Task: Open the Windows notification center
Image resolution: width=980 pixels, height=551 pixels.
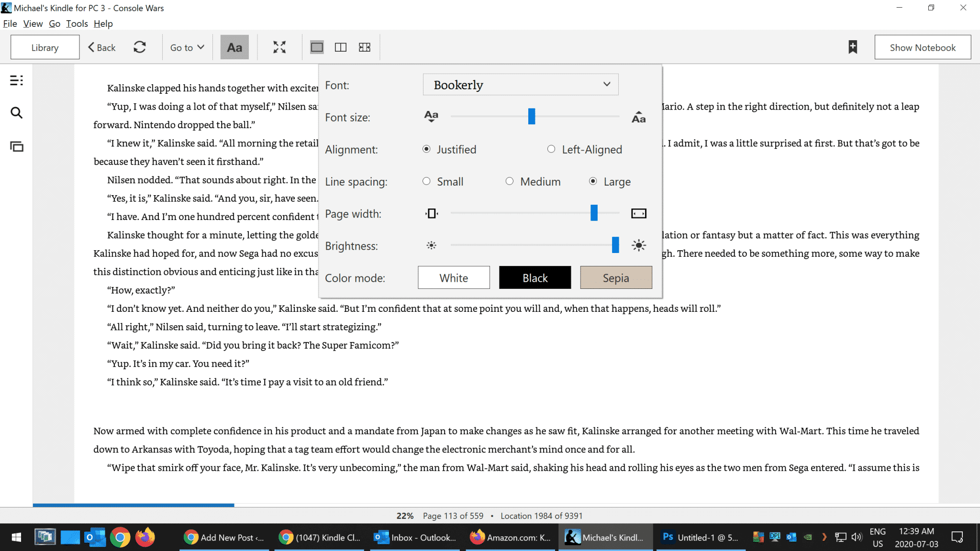Action: click(957, 538)
